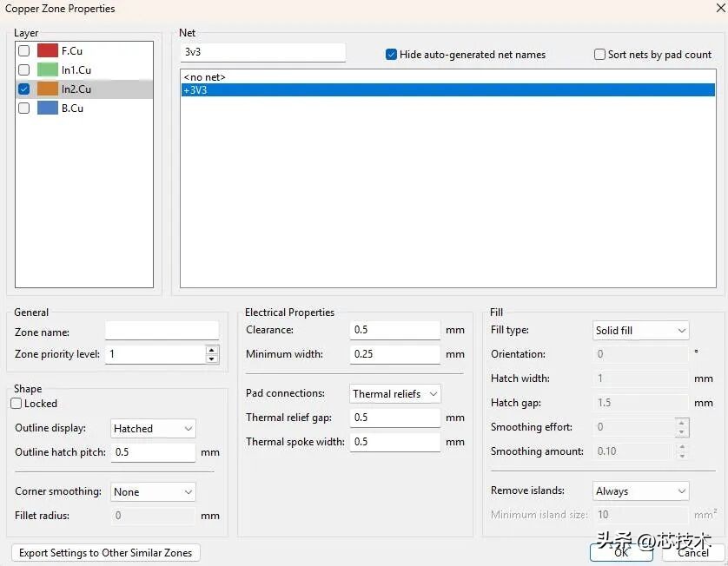
Task: Enable Sort nets by pad count
Action: [599, 55]
